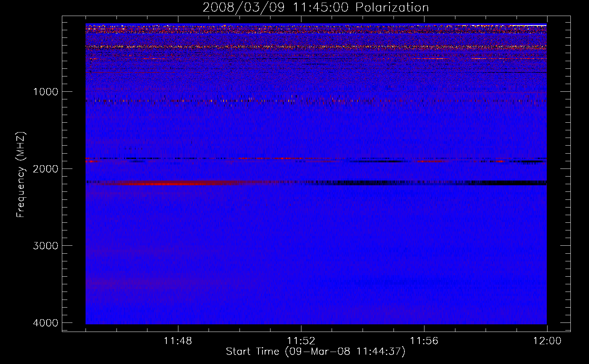Screen dimensions: 589x364
Task: Click the 11:48 time tick label
Action: tap(178, 341)
